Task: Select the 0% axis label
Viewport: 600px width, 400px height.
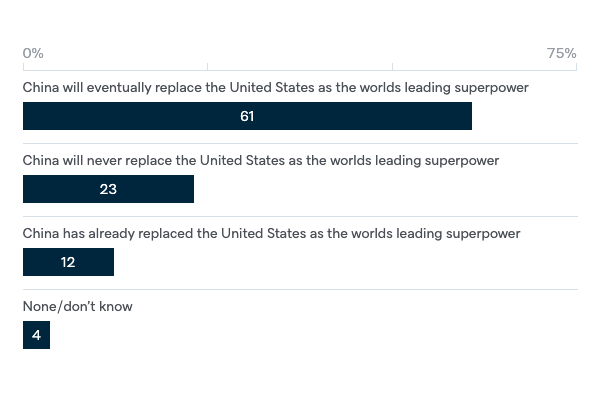Action: pyautogui.click(x=33, y=53)
